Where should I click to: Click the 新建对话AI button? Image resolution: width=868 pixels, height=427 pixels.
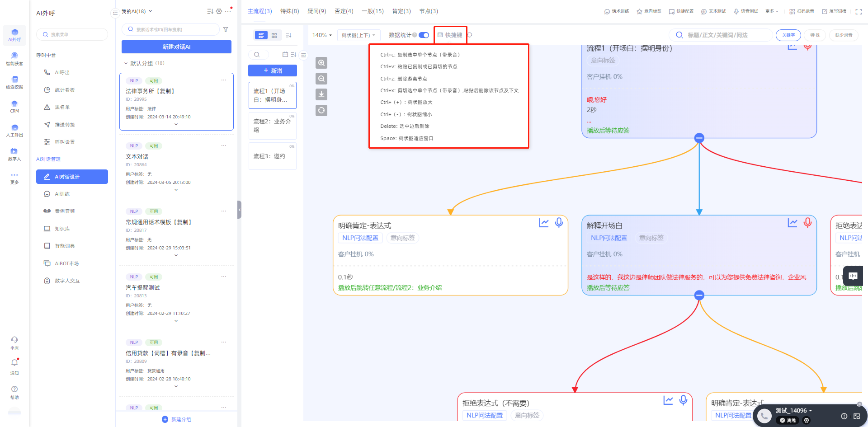coord(176,47)
